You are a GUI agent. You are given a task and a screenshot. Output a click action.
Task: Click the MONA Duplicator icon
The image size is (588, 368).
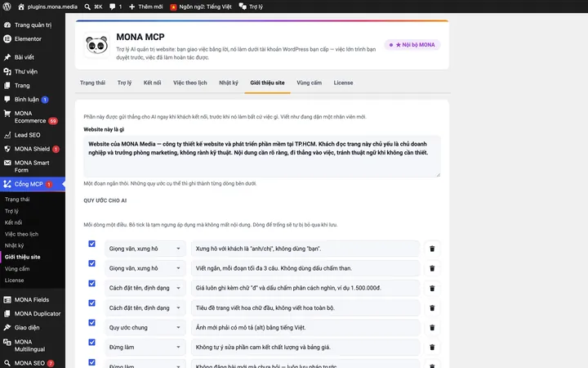(7, 313)
